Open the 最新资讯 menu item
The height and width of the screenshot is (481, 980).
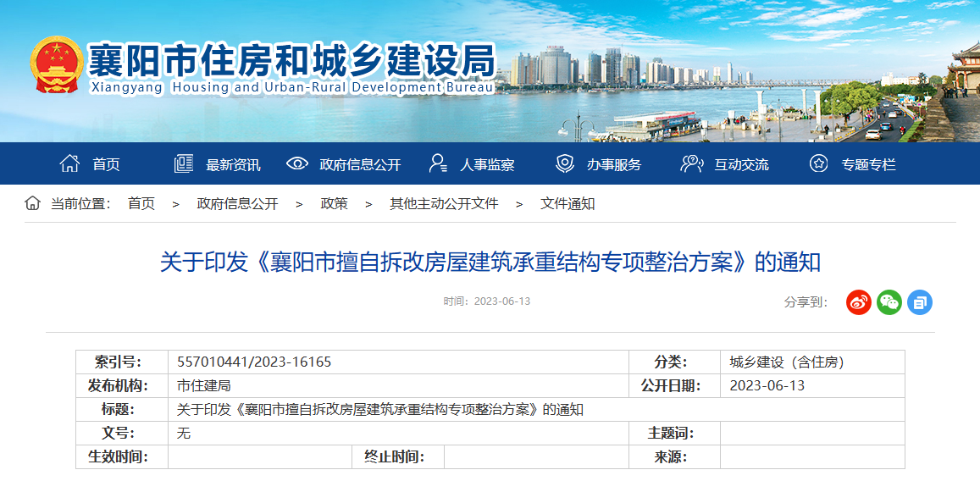233,164
